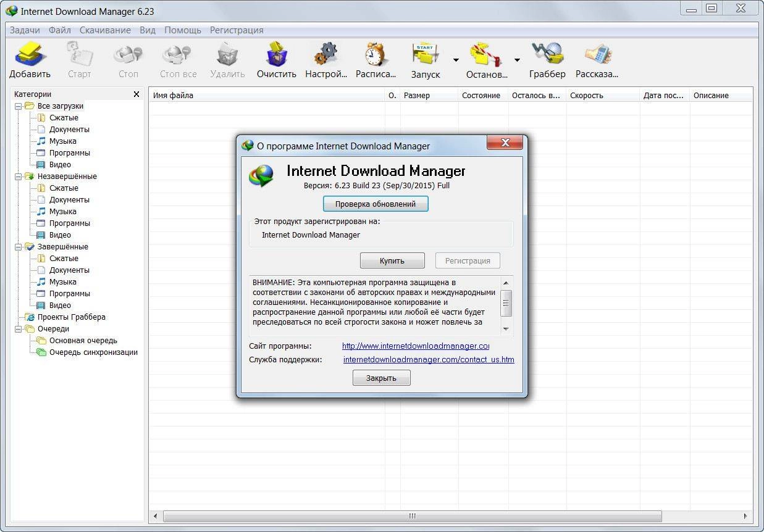Image resolution: width=764 pixels, height=532 pixels.
Task: Select Музыка under Все загрузки
Action: (63, 141)
